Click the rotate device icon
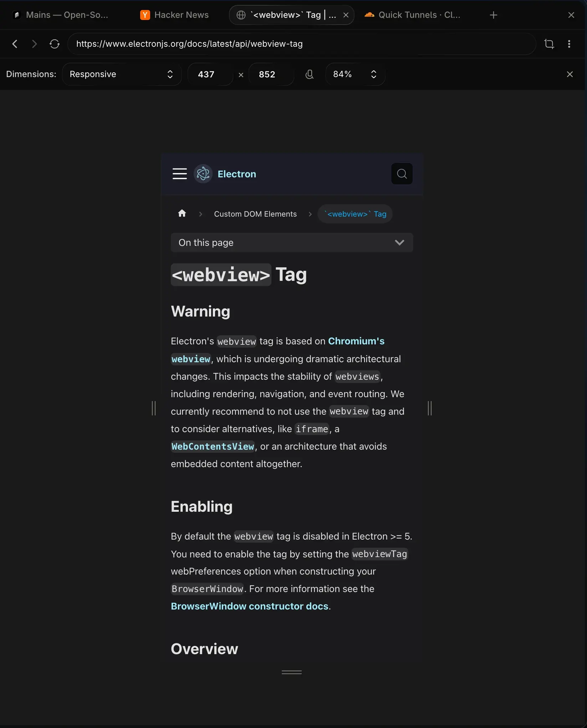 tap(310, 74)
